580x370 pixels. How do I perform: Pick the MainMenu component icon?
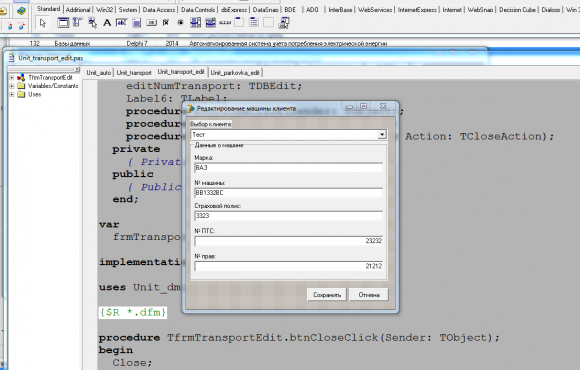[77, 23]
